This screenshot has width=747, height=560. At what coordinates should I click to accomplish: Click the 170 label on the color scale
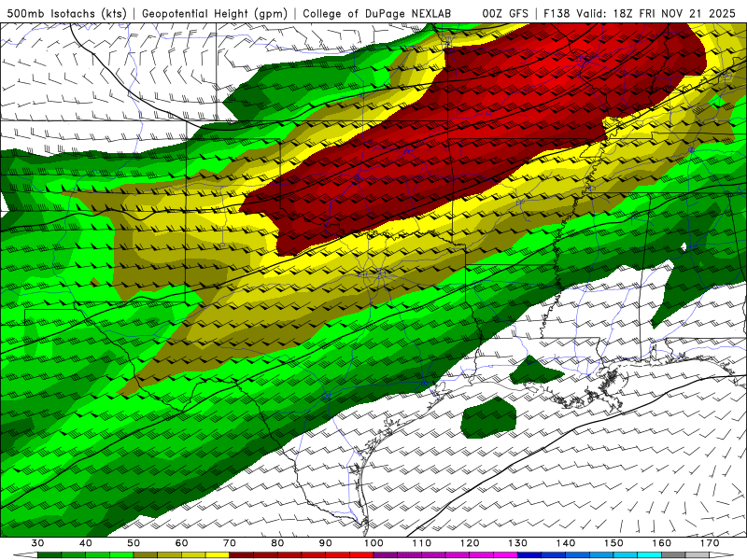point(710,543)
